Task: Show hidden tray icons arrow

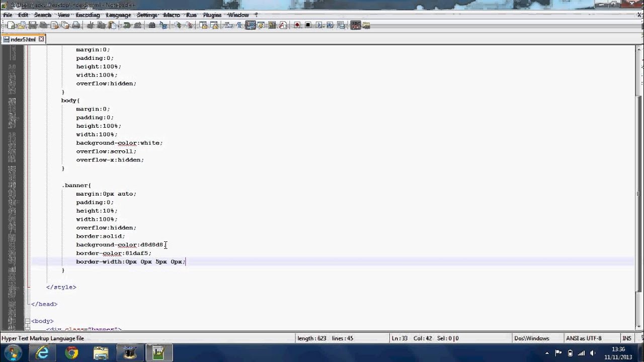Action: pos(546,353)
